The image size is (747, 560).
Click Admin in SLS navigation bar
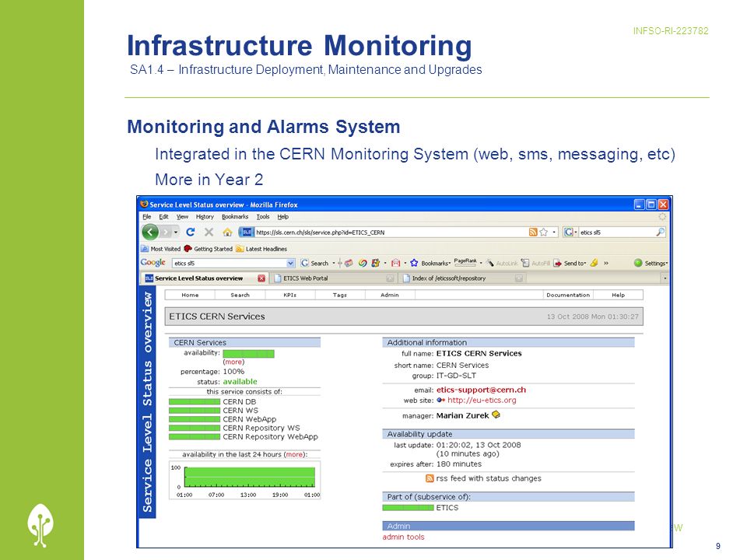point(390,296)
